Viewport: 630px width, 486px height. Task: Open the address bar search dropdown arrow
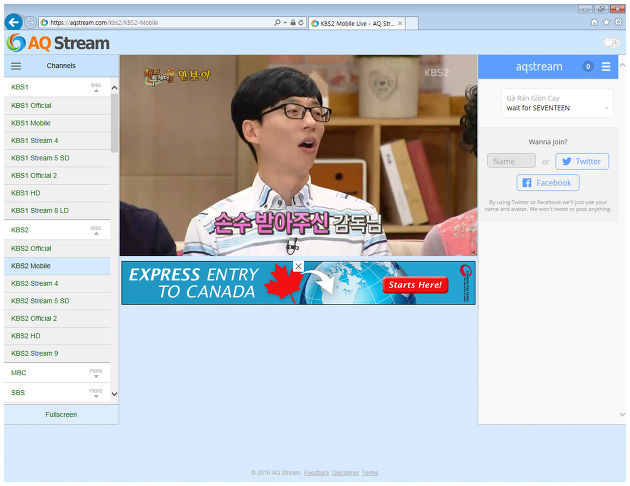[x=285, y=22]
